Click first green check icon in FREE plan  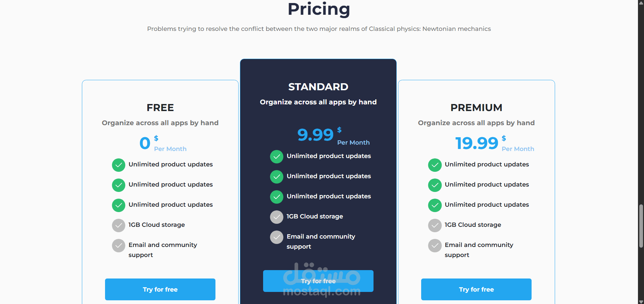click(x=118, y=165)
